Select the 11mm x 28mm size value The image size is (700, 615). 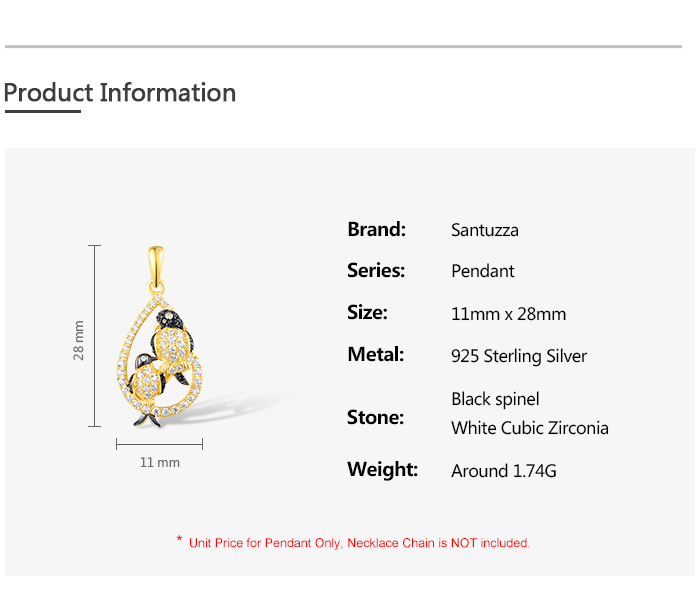point(508,314)
